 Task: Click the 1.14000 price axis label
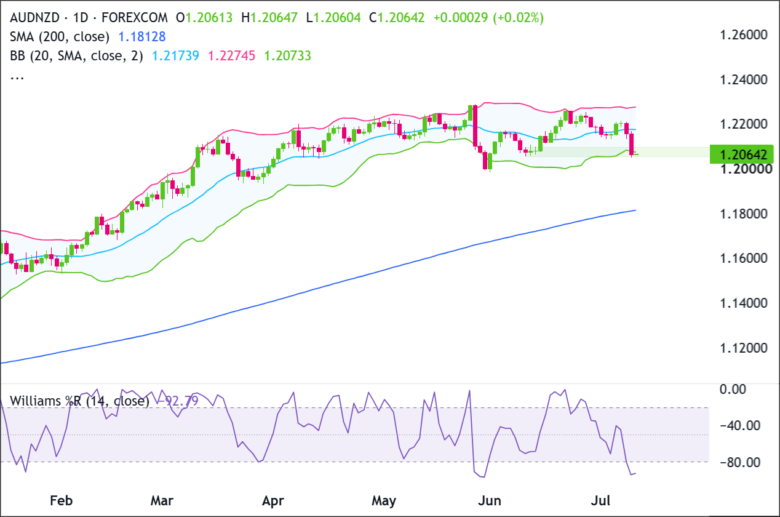click(744, 303)
